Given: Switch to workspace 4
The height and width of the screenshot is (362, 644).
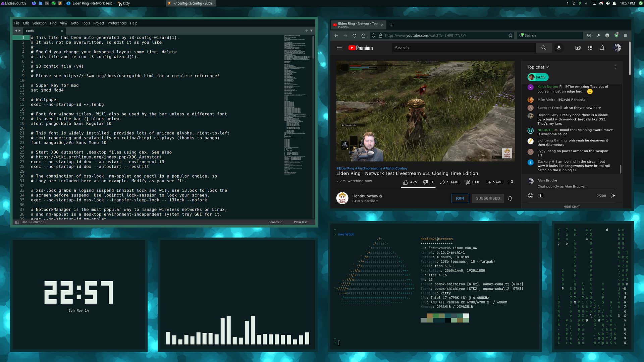Looking at the screenshot, I should [586, 3].
